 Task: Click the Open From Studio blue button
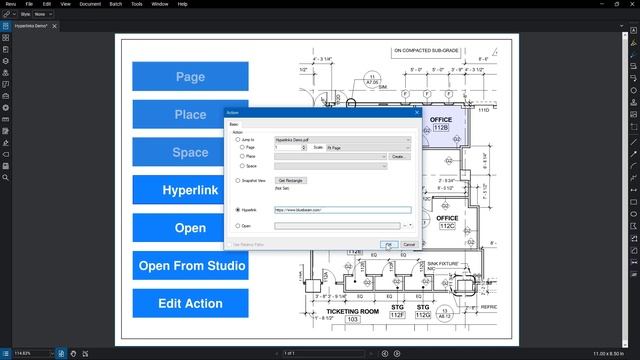pyautogui.click(x=191, y=266)
